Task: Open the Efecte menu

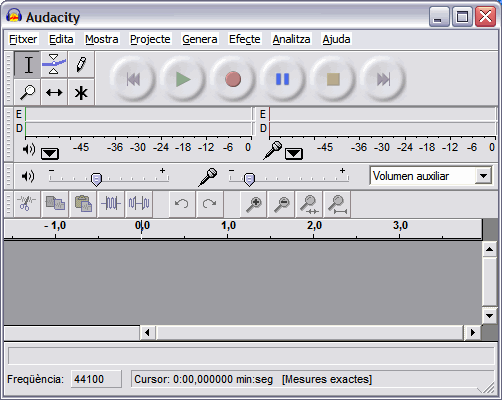Action: coord(244,39)
